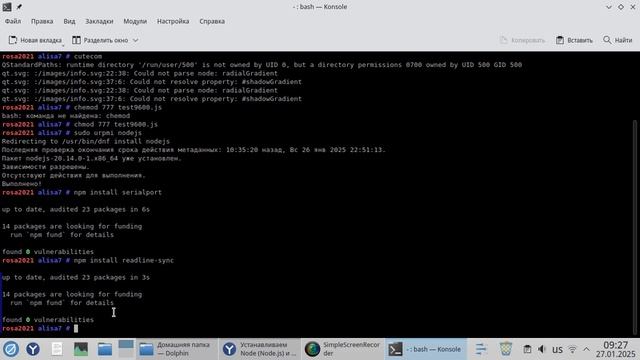Click the Найти search button

tap(618, 40)
